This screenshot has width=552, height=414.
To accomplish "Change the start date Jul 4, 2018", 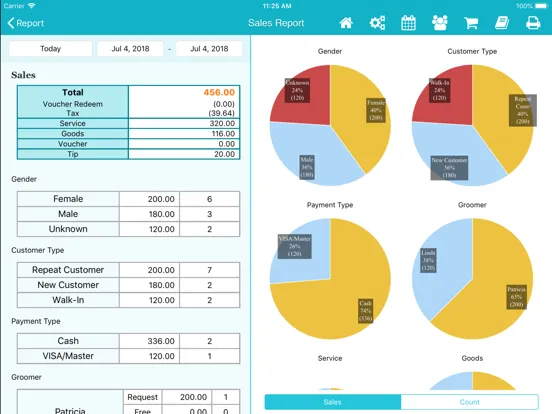I will click(x=130, y=49).
